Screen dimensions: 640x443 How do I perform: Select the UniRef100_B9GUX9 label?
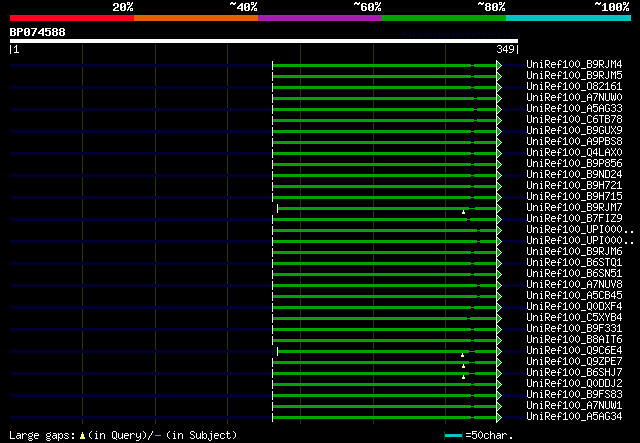(574, 131)
